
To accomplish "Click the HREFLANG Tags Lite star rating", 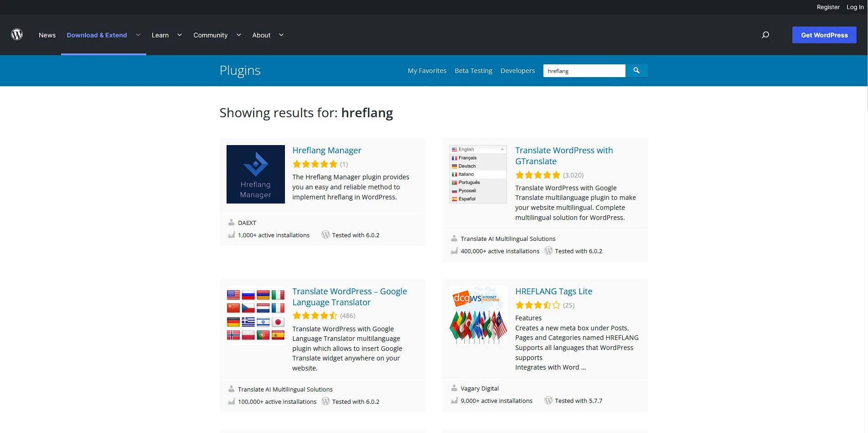I will pyautogui.click(x=538, y=305).
